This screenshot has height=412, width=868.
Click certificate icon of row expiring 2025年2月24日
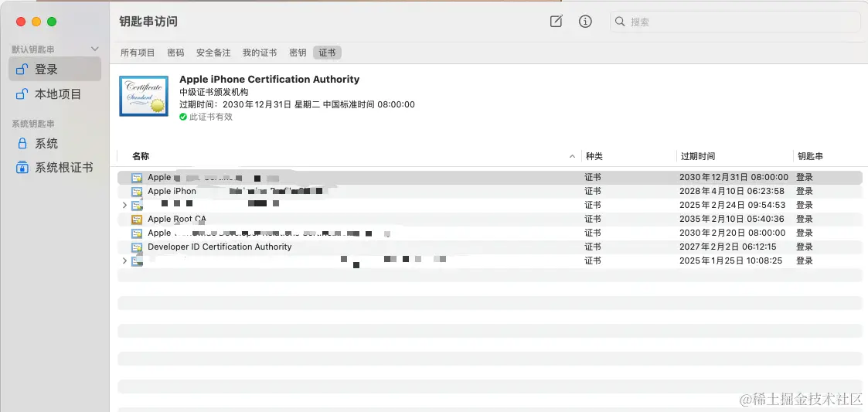click(x=137, y=206)
